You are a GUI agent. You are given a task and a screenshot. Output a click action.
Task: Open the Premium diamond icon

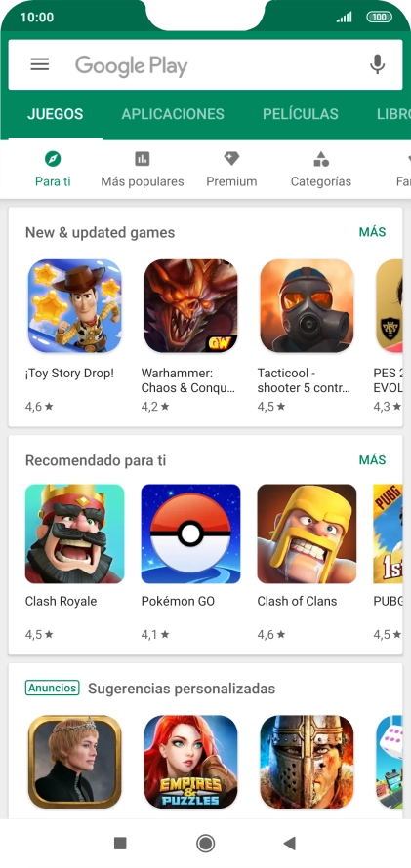coord(231,159)
